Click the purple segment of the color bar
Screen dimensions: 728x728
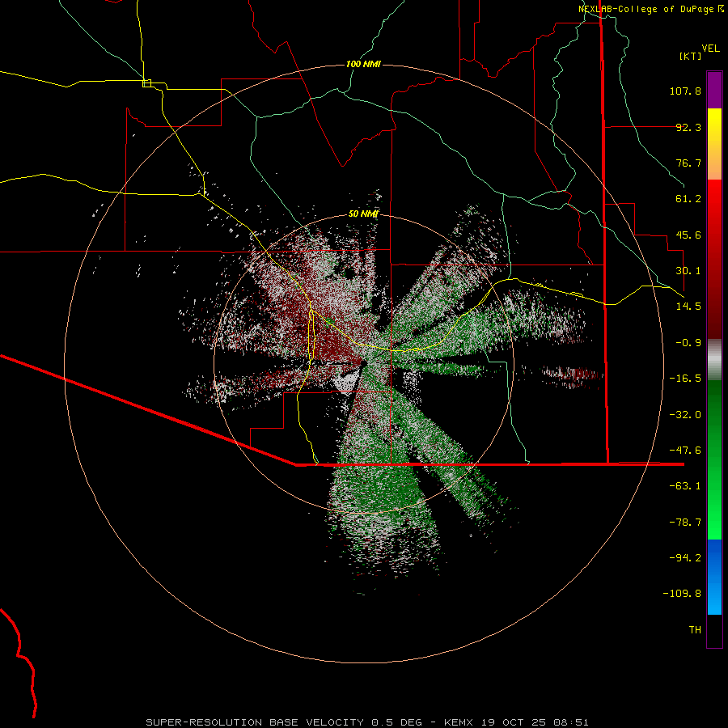[x=714, y=90]
